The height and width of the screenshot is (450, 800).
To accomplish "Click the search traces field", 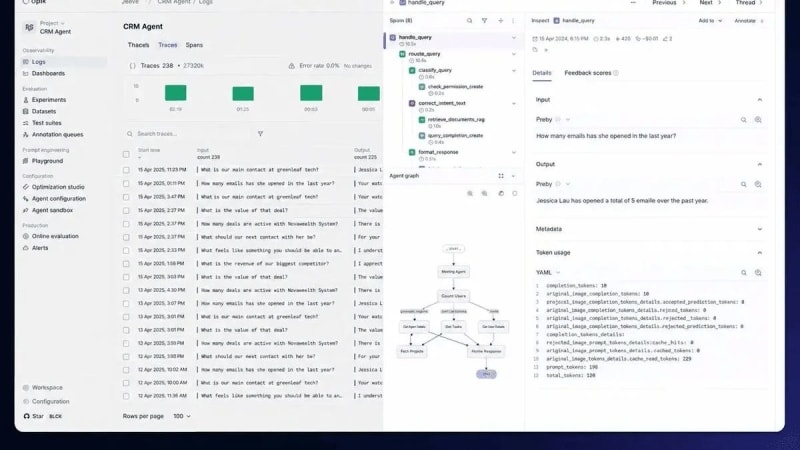I will click(x=189, y=134).
